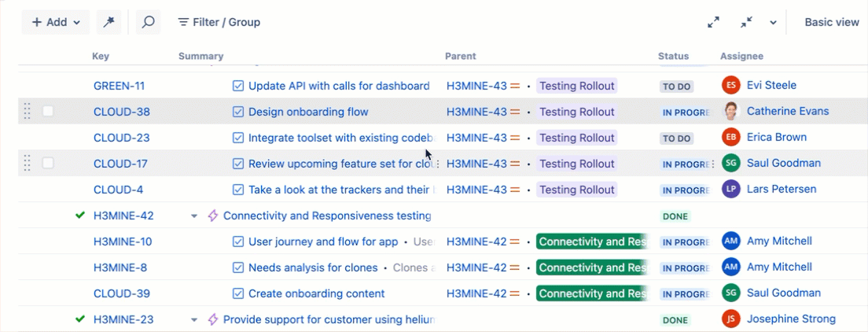868x332 pixels.
Task: Open search with the magnifier icon
Action: 148,22
